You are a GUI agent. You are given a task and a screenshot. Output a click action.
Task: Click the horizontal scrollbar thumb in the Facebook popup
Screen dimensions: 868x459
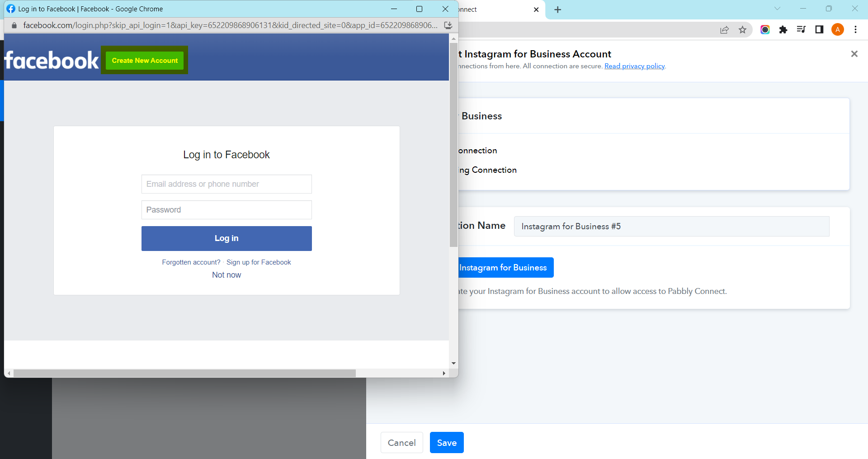pyautogui.click(x=184, y=373)
